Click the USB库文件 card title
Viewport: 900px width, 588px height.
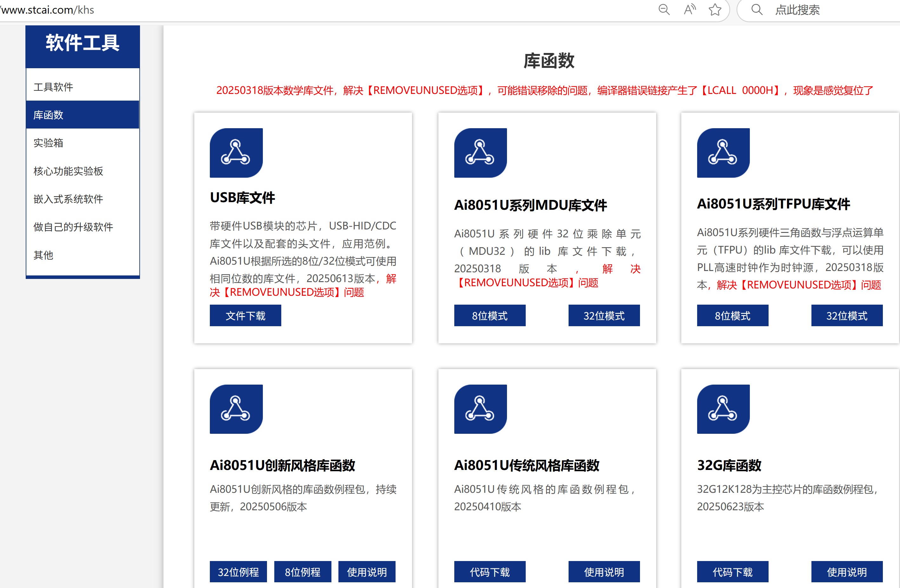coord(243,198)
